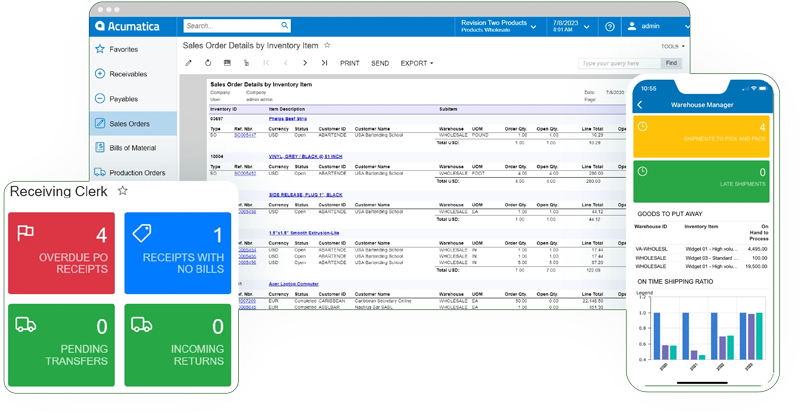Click flag icon on Overdue PO Receipts
The image size is (800, 414).
(26, 233)
